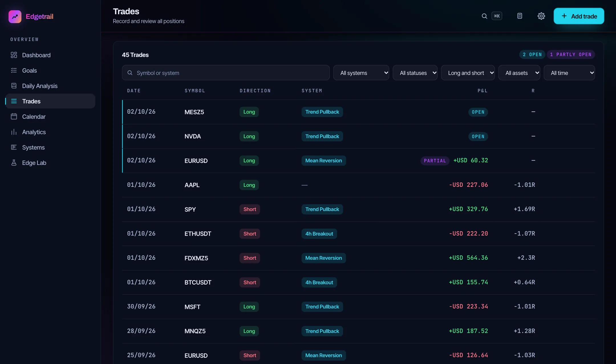Click the Calendar icon in sidebar
This screenshot has height=364, width=616.
14,116
